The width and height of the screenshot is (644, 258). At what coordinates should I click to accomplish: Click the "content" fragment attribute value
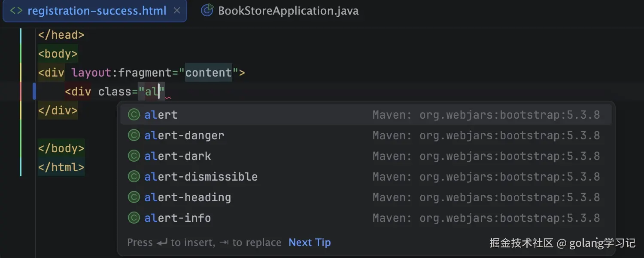click(x=209, y=73)
